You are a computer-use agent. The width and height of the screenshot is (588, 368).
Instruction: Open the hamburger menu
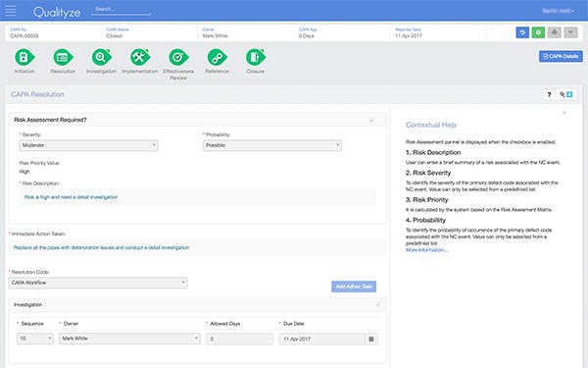[11, 11]
